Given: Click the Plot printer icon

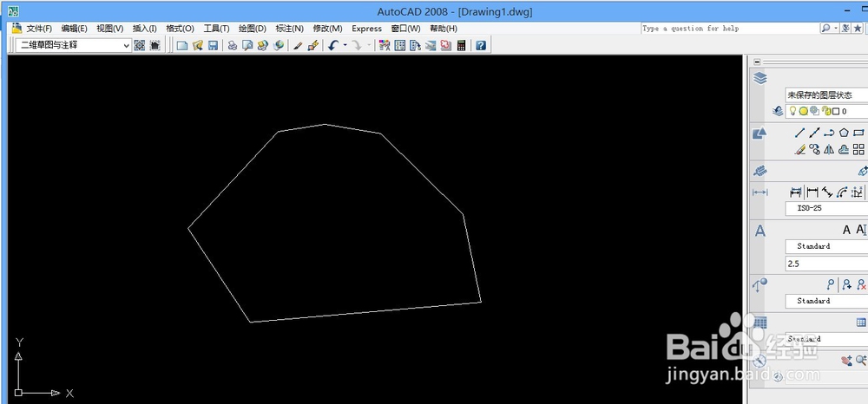Looking at the screenshot, I should (x=232, y=45).
